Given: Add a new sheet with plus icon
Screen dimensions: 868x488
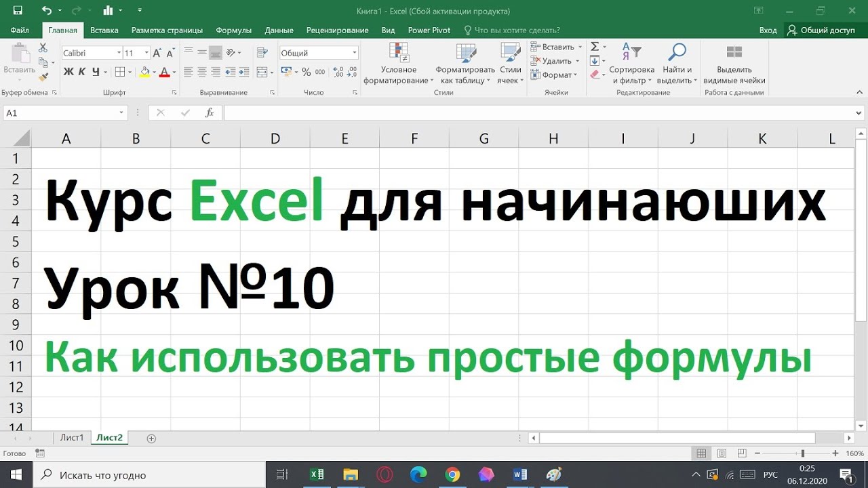Looking at the screenshot, I should (x=151, y=439).
